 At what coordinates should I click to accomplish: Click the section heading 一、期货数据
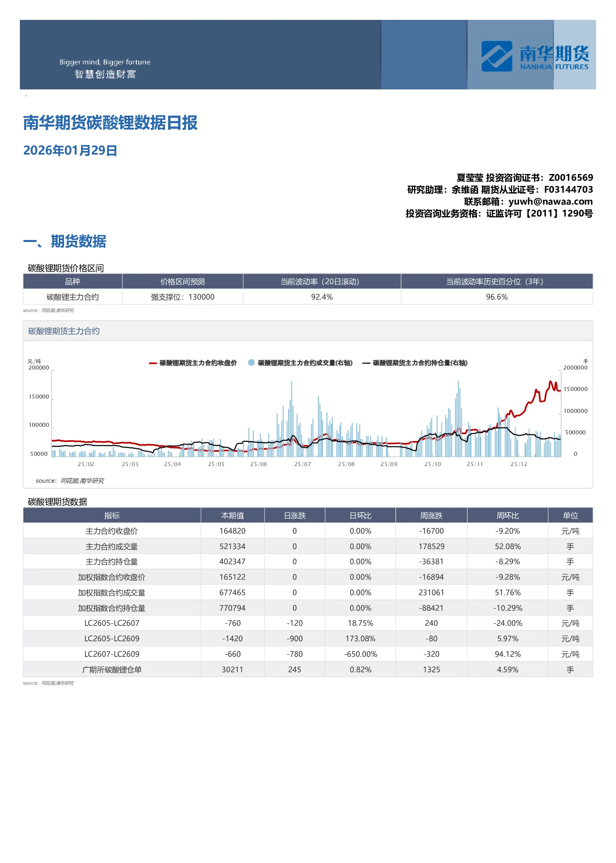[x=65, y=241]
